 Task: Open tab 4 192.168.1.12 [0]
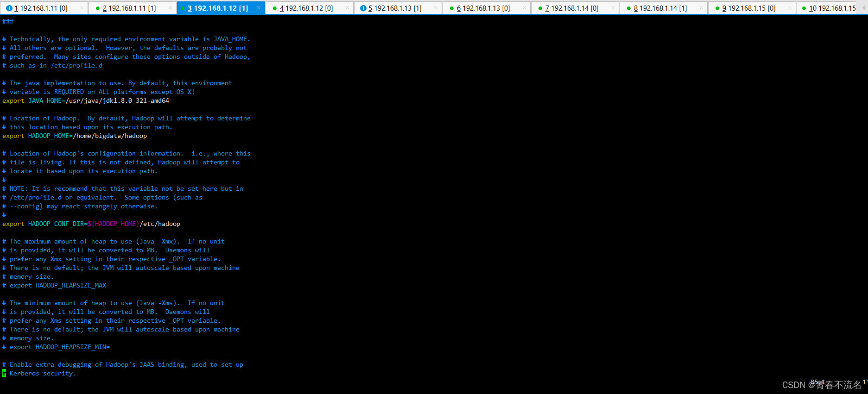coord(309,8)
